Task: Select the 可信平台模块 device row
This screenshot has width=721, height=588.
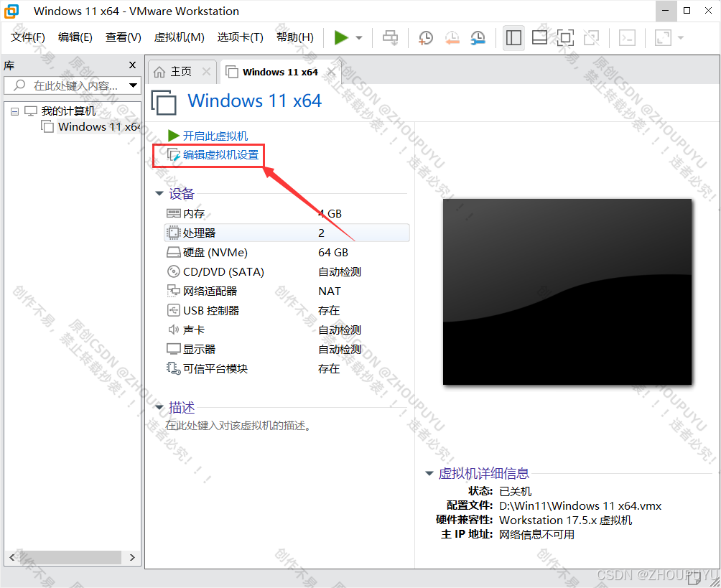Action: 287,368
